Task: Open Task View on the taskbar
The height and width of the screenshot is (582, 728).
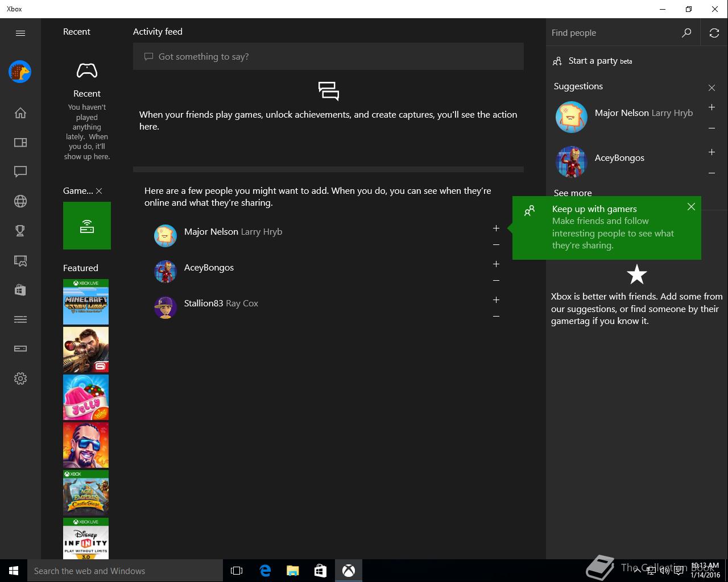Action: point(237,571)
